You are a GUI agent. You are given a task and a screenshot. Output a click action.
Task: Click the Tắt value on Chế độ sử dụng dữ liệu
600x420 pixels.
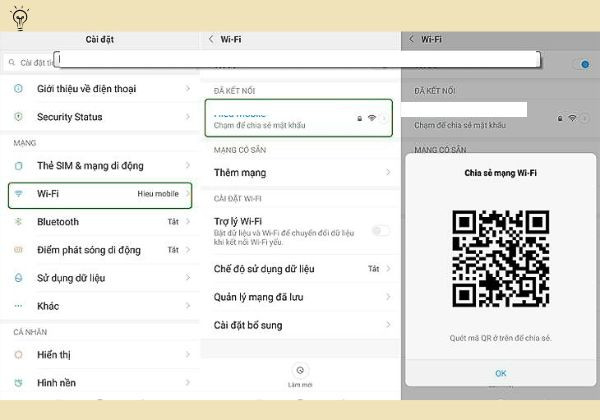point(373,269)
